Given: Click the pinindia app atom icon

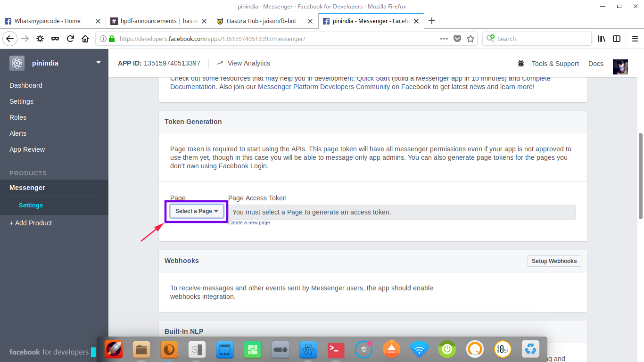Looking at the screenshot, I should click(x=17, y=63).
